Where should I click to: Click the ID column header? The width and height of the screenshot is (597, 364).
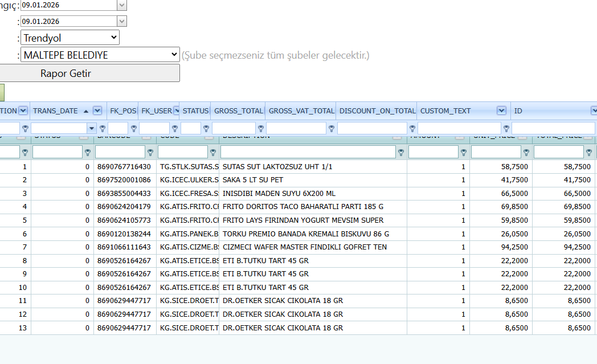pos(554,111)
